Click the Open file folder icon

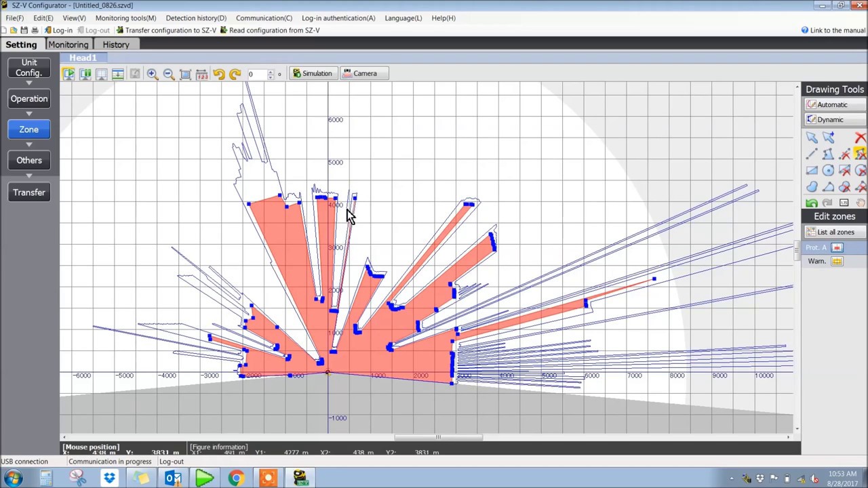click(14, 30)
